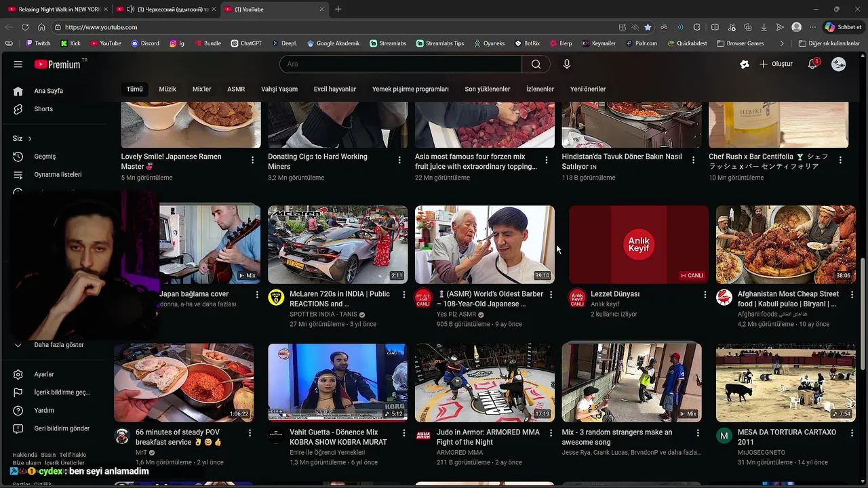
Task: Open the Twitch bookmark
Action: (x=38, y=43)
